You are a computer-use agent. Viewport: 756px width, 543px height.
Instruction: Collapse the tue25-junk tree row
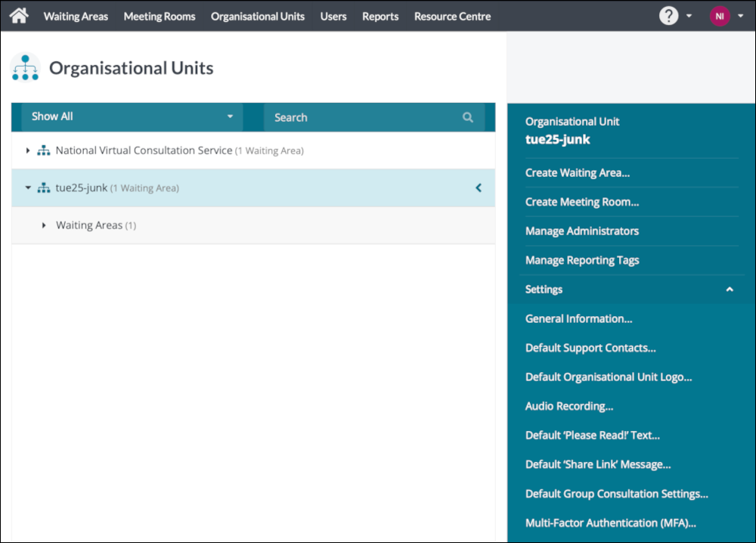(x=28, y=188)
